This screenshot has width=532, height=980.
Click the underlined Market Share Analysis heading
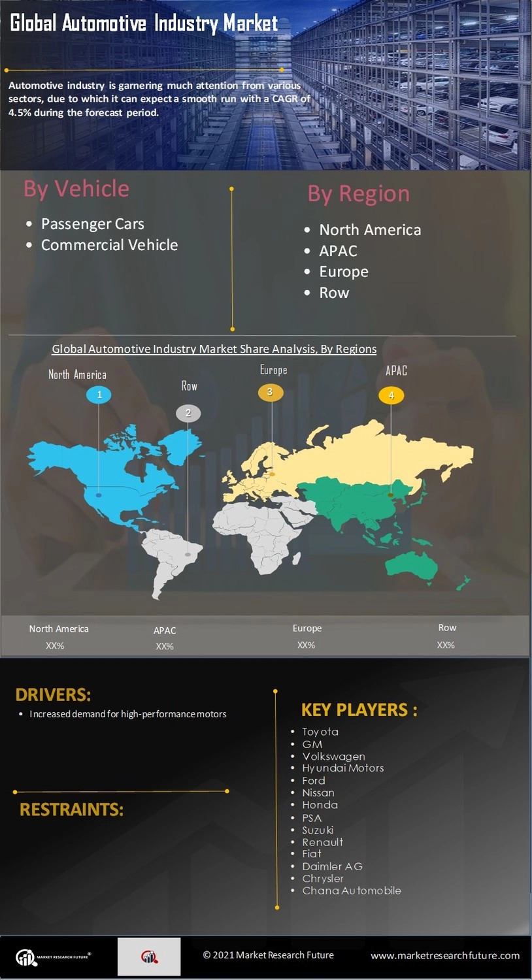click(214, 349)
